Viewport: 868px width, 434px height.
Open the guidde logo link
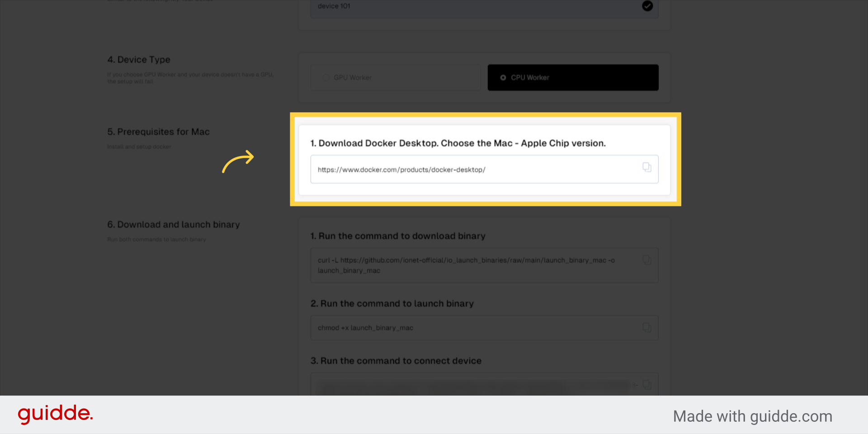(x=55, y=414)
